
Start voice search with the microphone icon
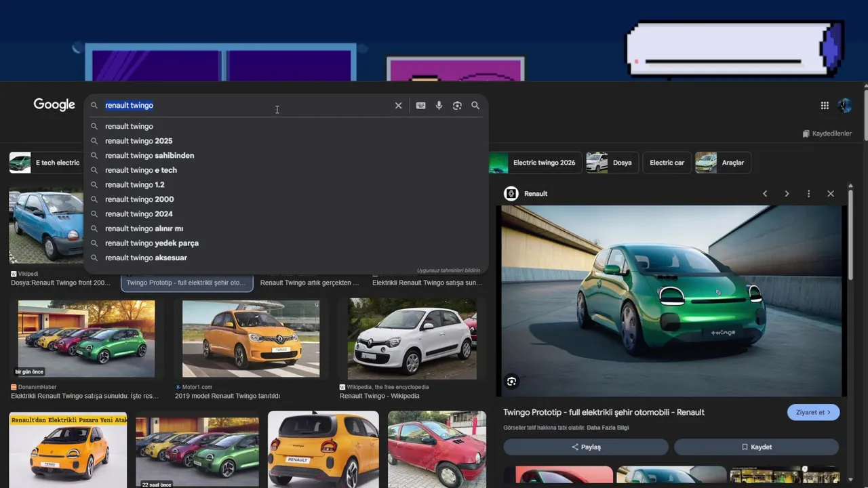click(439, 106)
